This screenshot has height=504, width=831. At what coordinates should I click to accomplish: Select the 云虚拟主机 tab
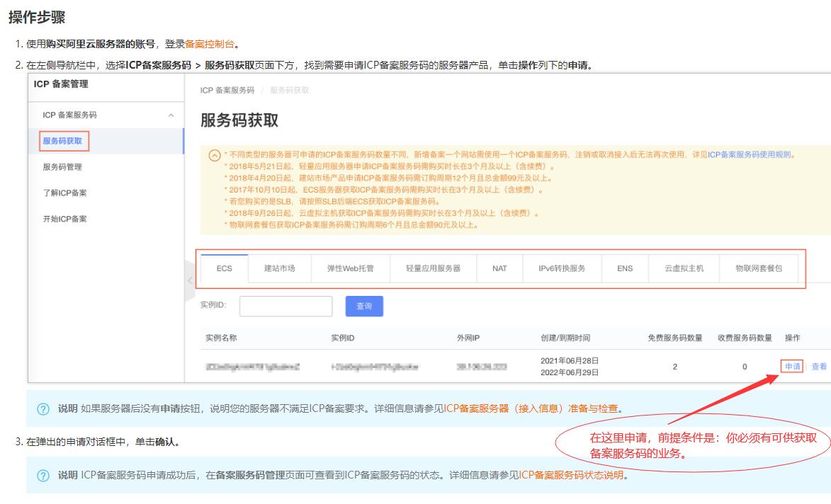coord(684,268)
